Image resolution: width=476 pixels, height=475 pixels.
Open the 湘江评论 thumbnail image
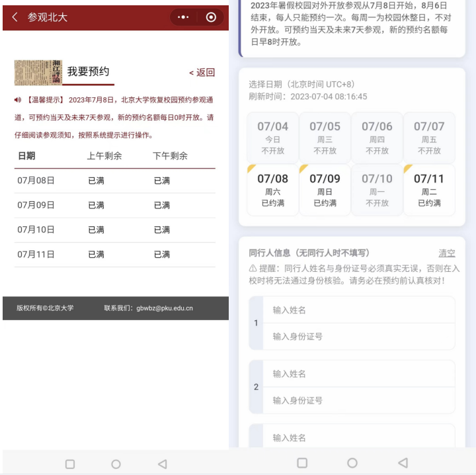[38, 73]
